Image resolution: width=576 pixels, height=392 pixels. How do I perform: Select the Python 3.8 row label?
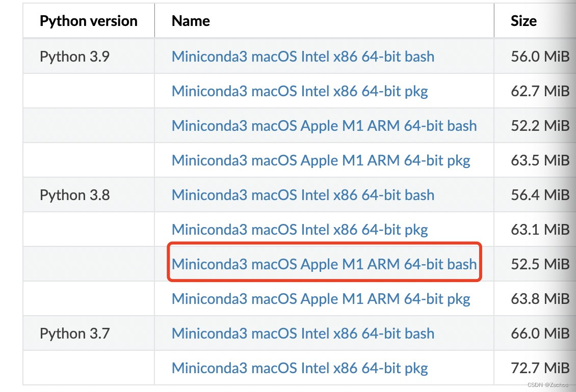click(x=74, y=194)
